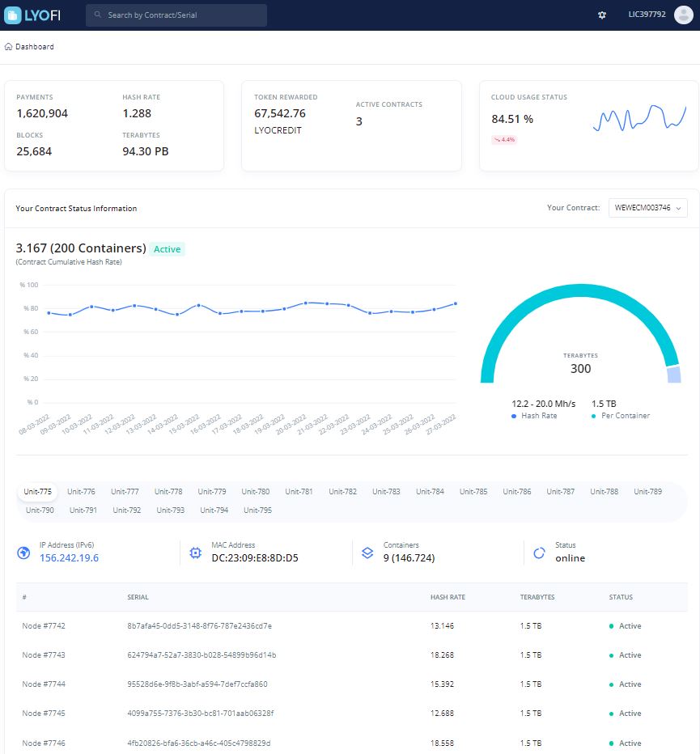This screenshot has width=700, height=754.
Task: Select the Unit-787 tab
Action: [561, 491]
